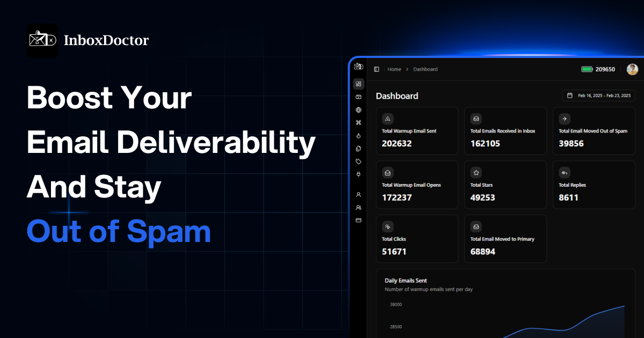Open the plug integrations icon in the sidebar
Image resolution: width=644 pixels, height=338 pixels.
click(358, 174)
